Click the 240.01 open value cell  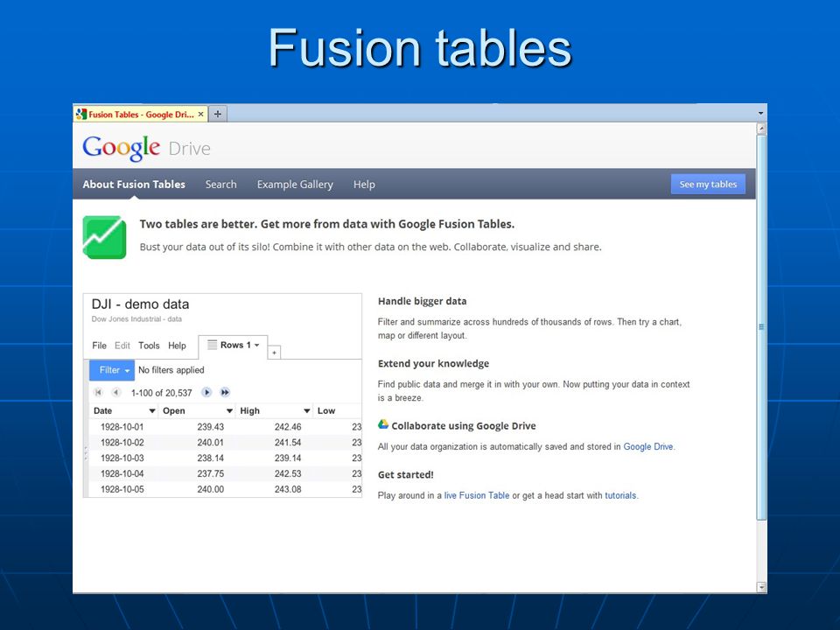(x=211, y=443)
